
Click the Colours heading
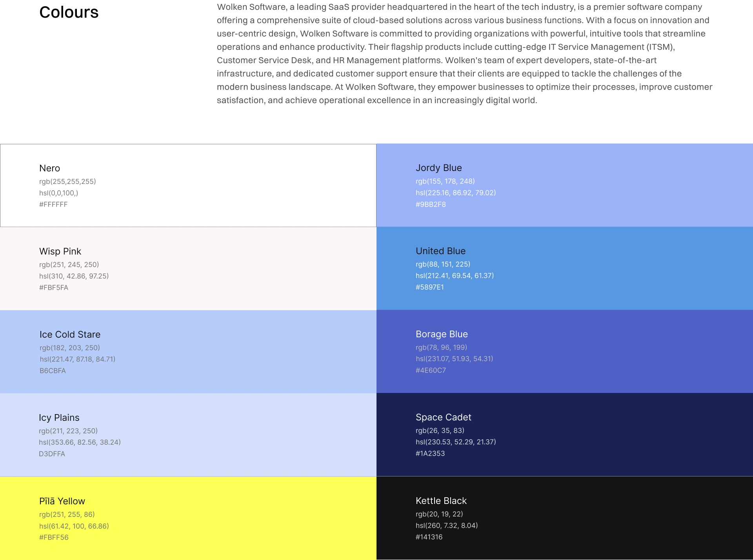tap(69, 12)
